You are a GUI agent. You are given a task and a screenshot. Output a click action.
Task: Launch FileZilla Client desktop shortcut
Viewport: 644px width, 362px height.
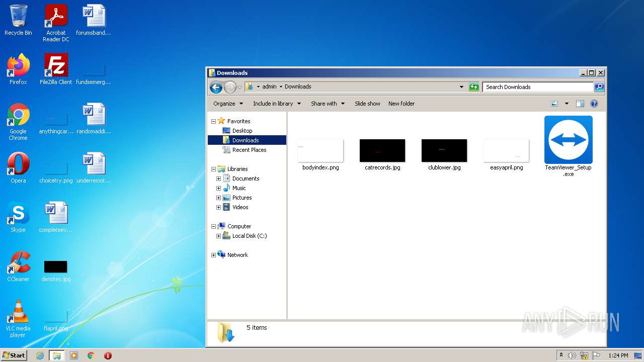[x=56, y=69]
